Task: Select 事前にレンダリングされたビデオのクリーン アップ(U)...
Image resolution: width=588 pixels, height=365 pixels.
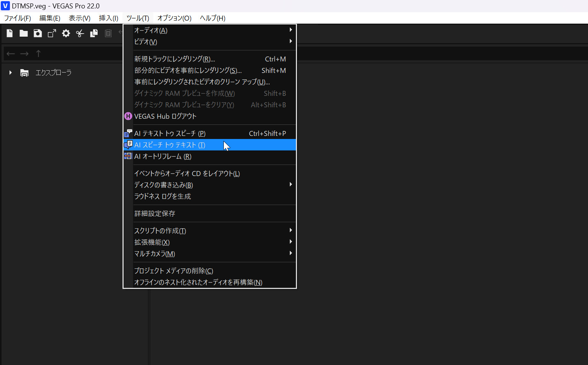Action: (210, 82)
